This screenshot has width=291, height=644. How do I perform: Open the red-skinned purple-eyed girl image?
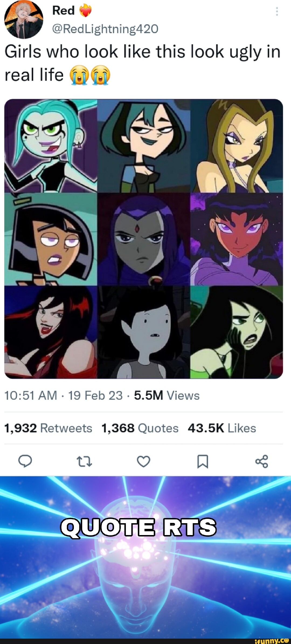tap(237, 239)
